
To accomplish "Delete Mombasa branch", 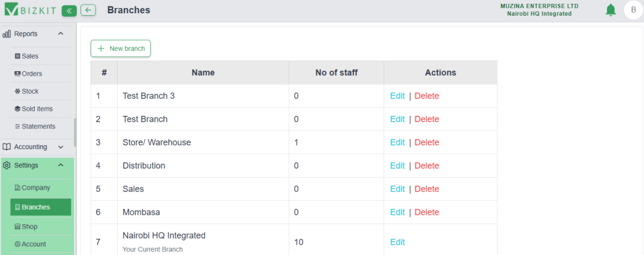I will (427, 212).
